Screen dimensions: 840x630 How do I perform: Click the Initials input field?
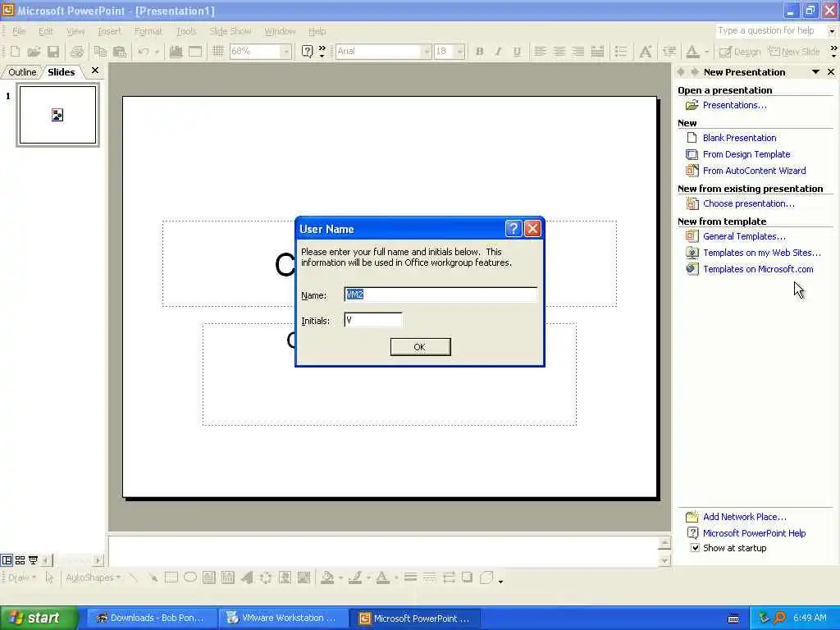(373, 320)
